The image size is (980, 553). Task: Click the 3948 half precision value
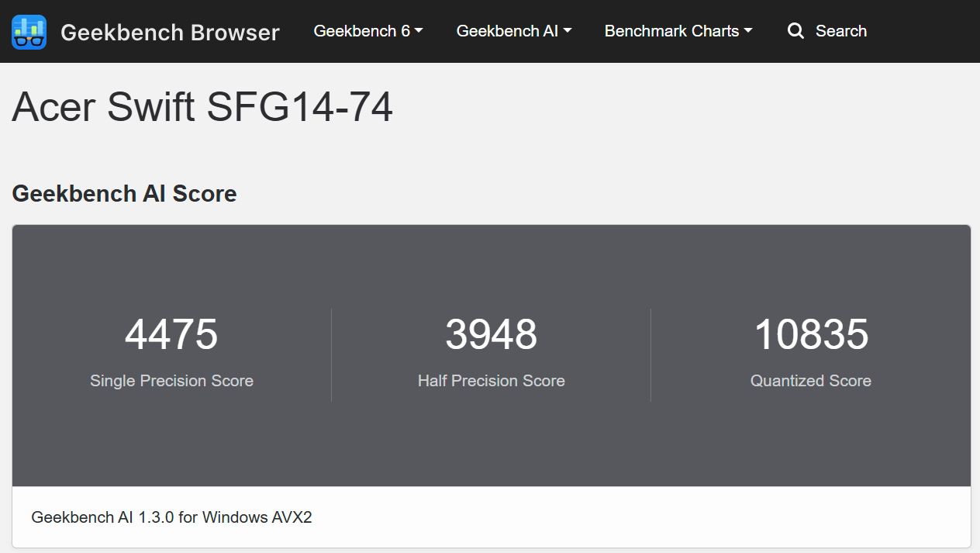[x=491, y=334]
